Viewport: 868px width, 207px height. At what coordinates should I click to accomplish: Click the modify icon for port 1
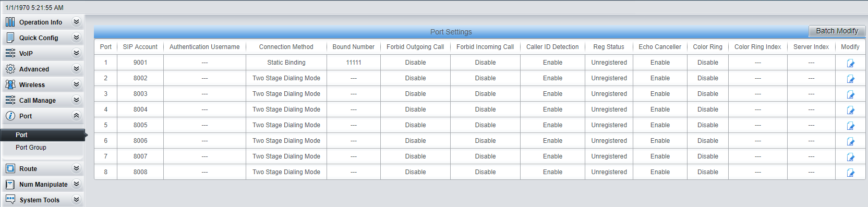850,63
